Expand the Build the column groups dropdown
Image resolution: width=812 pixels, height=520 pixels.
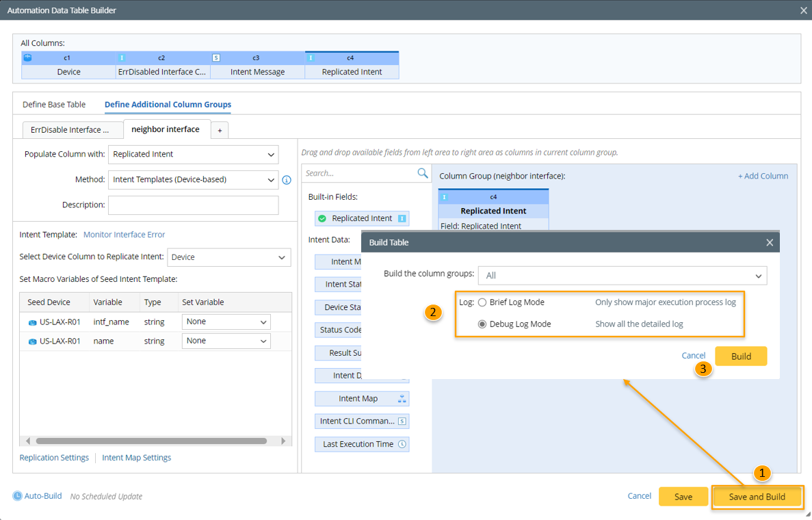[623, 276]
